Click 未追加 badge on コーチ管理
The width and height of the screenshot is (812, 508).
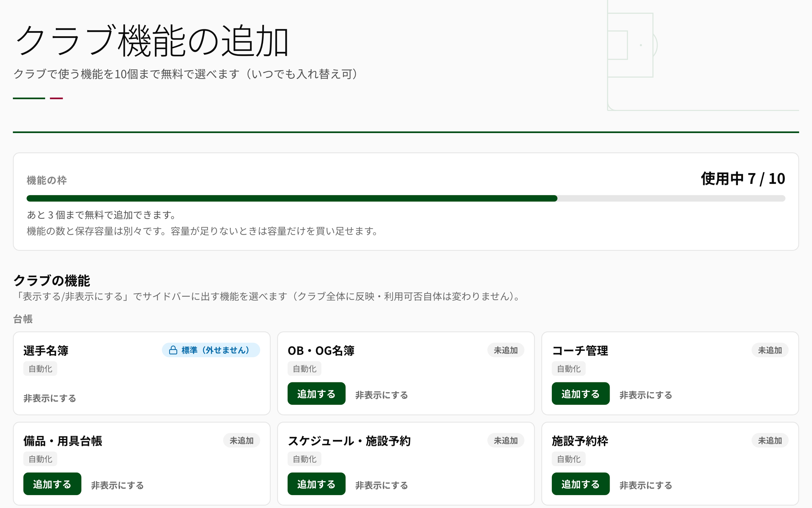click(x=770, y=350)
